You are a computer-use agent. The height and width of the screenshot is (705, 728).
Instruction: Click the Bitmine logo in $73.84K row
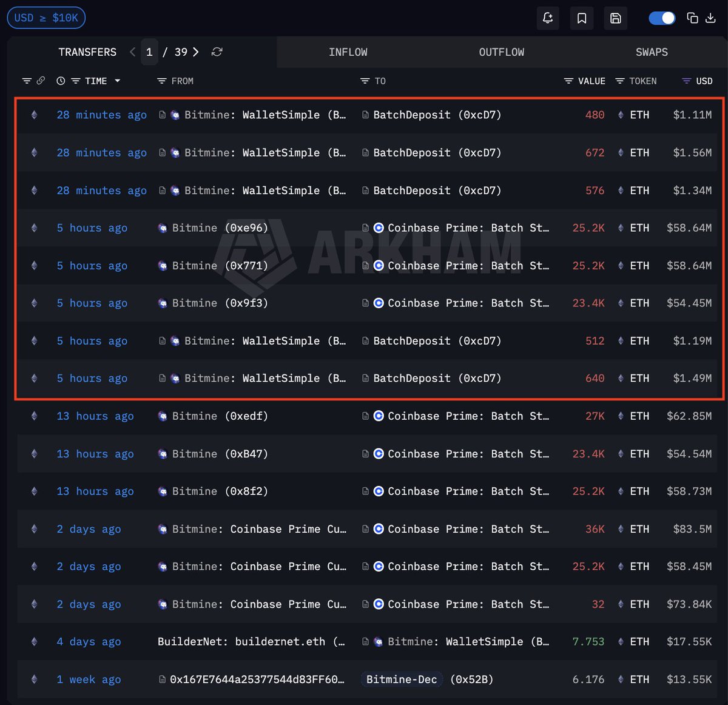(163, 604)
